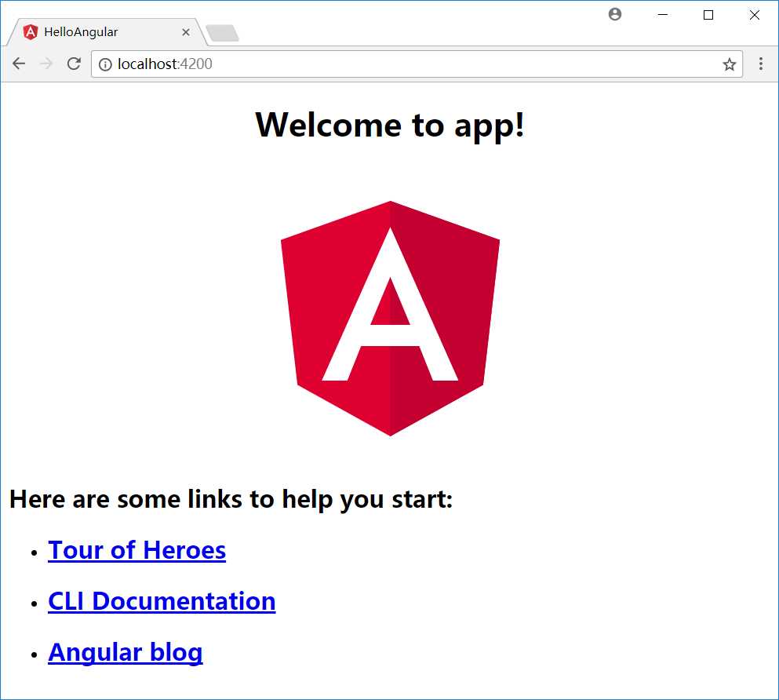Go back using the browser back arrow
This screenshot has width=779, height=700.
[x=19, y=64]
